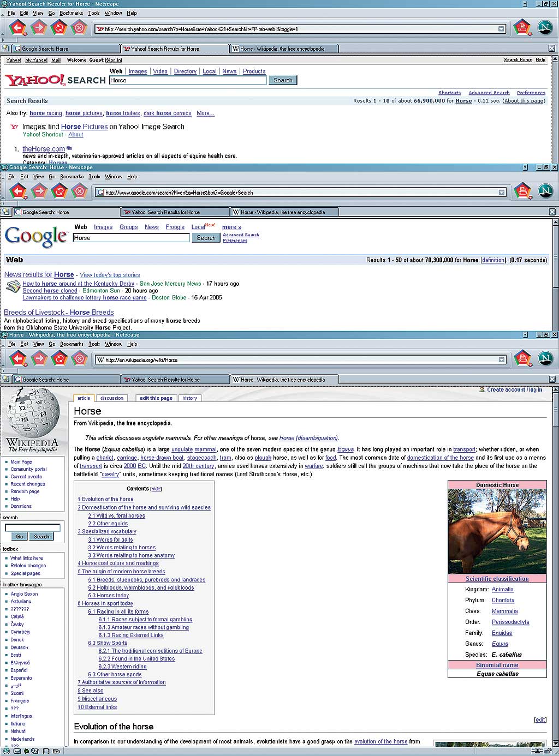Screen dimensions: 559x756
Task: Open new tab icon in Yahoo window
Action: click(x=5, y=49)
